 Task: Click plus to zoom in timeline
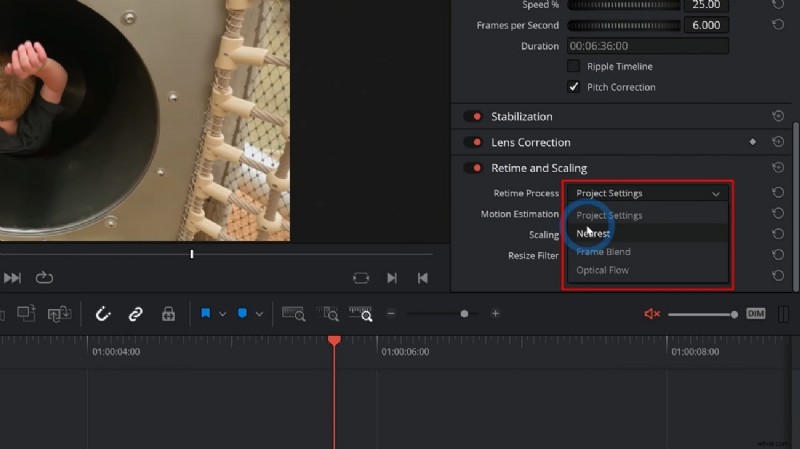495,314
